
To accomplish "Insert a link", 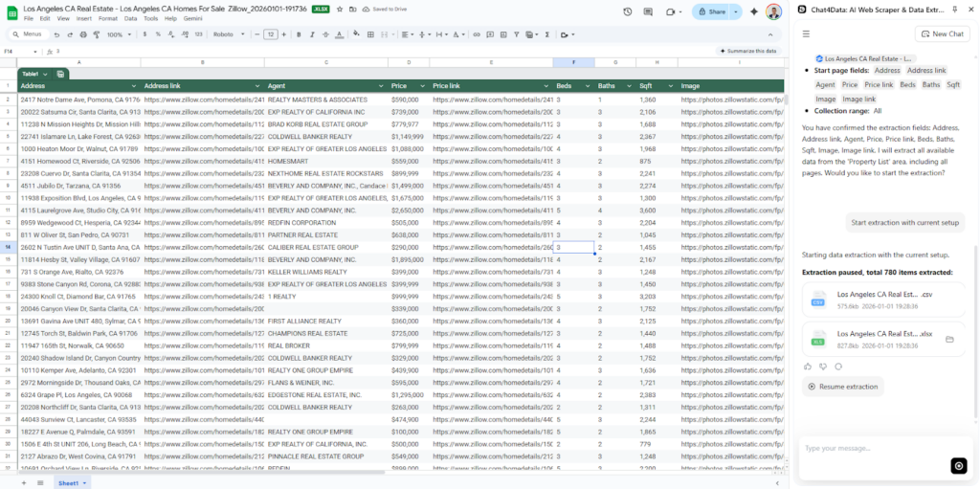I will (477, 35).
